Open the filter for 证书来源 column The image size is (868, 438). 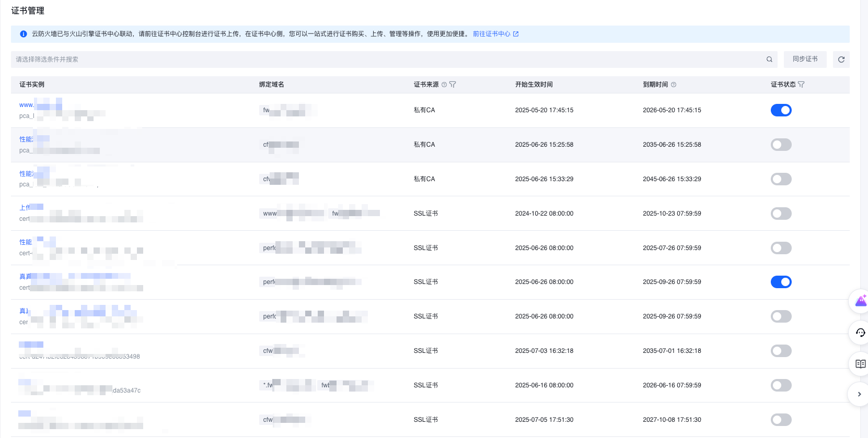(453, 85)
